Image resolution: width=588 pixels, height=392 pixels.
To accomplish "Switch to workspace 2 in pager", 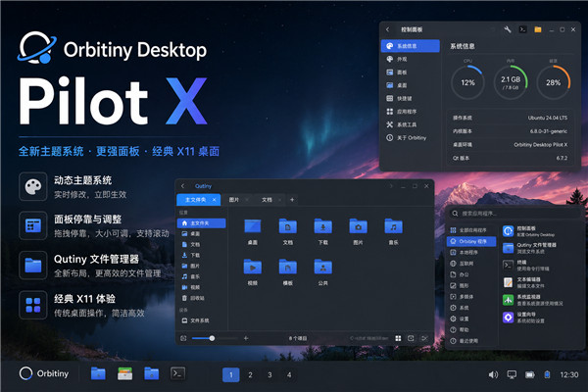I will coord(250,374).
